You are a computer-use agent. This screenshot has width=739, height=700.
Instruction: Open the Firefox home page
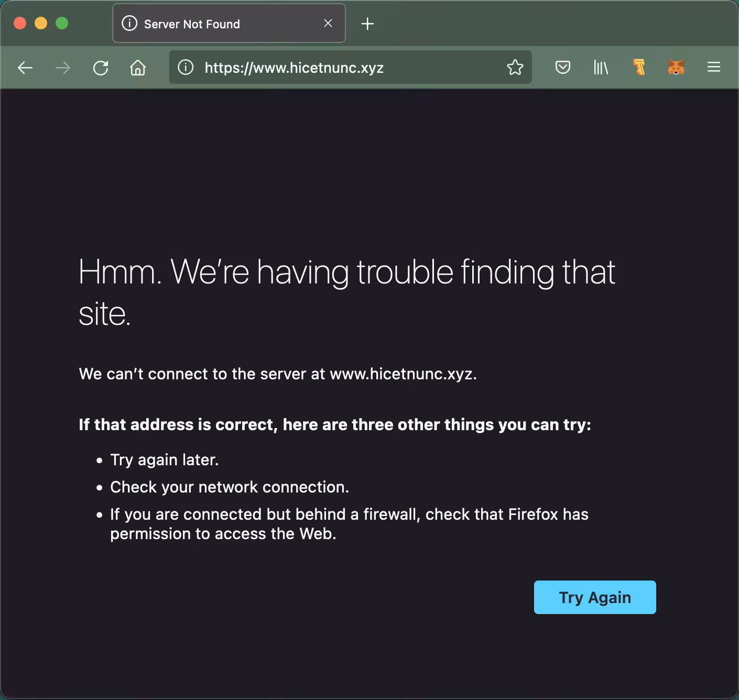click(138, 68)
